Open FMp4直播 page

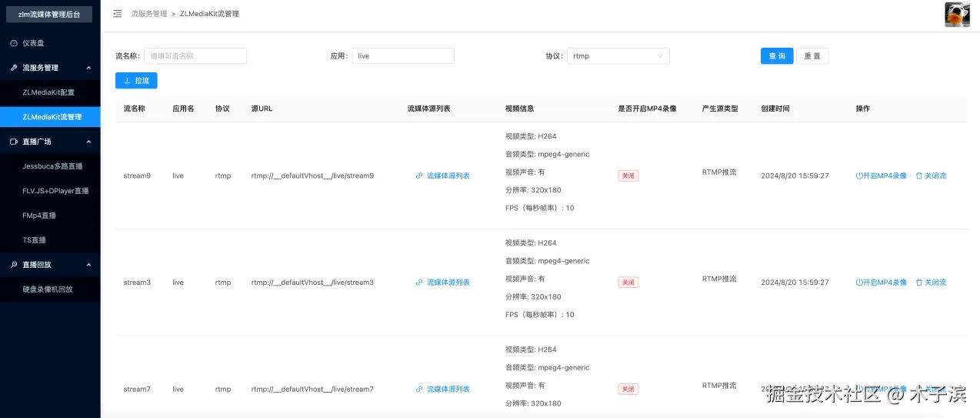[50, 216]
